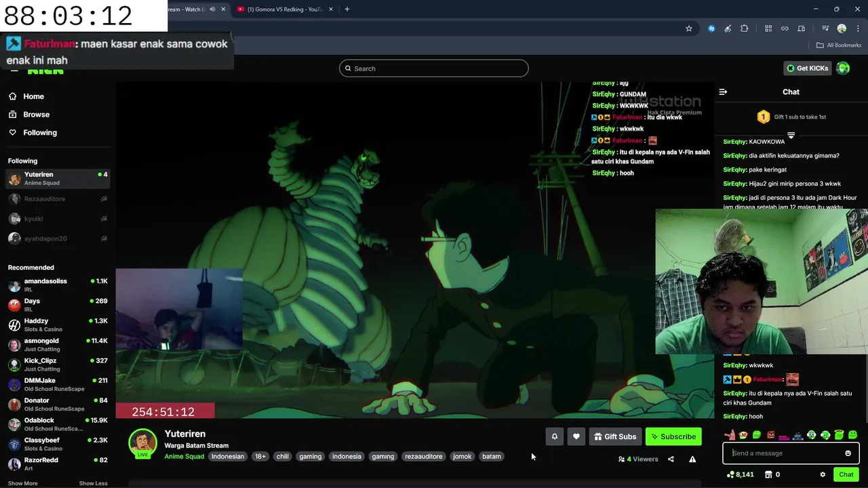868x488 pixels.
Task: Open the Extensions puzzle icon
Action: (745, 28)
